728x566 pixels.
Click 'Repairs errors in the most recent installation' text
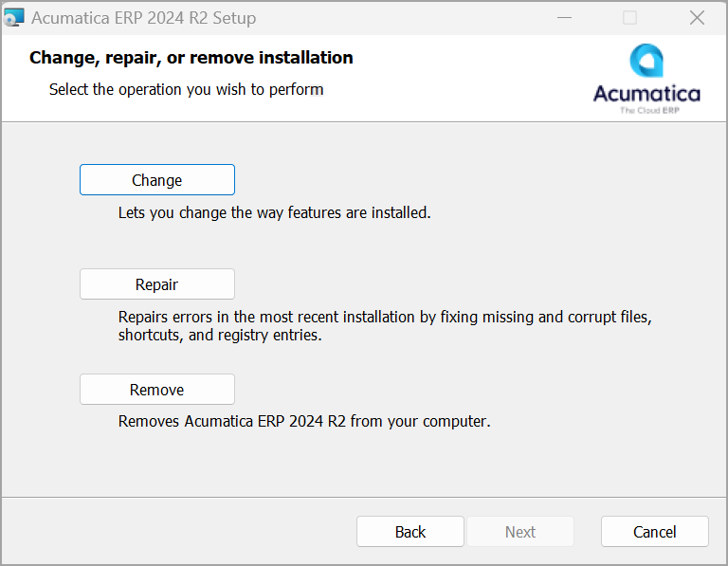(385, 317)
